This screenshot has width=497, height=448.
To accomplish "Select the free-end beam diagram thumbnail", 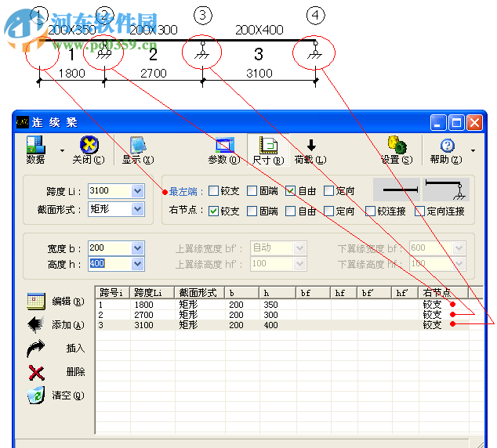I will tap(397, 190).
